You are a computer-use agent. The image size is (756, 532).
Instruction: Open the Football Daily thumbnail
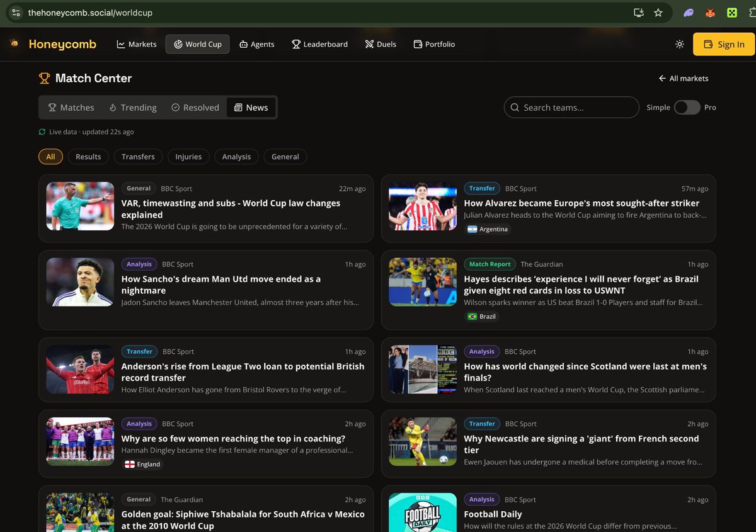(423, 512)
